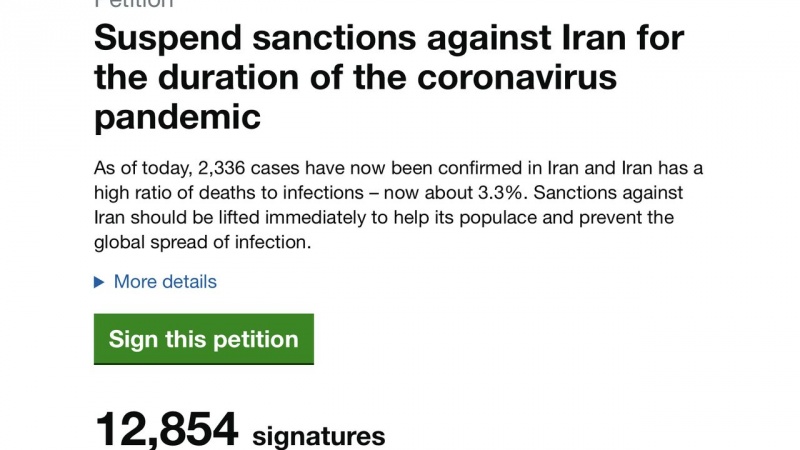Click the cut-off Petition label at top
Screen dimensions: 800x450
pyautogui.click(x=133, y=3)
